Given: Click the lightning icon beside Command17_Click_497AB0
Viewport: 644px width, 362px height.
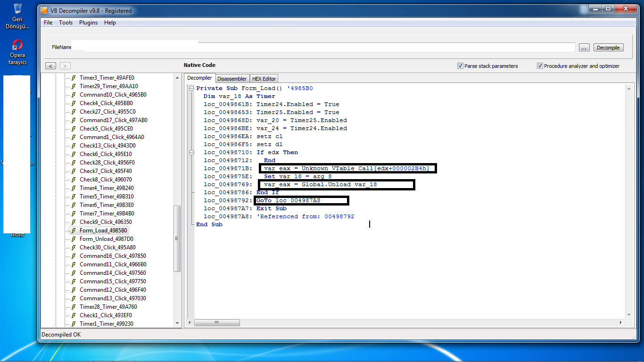Looking at the screenshot, I should 74,120.
